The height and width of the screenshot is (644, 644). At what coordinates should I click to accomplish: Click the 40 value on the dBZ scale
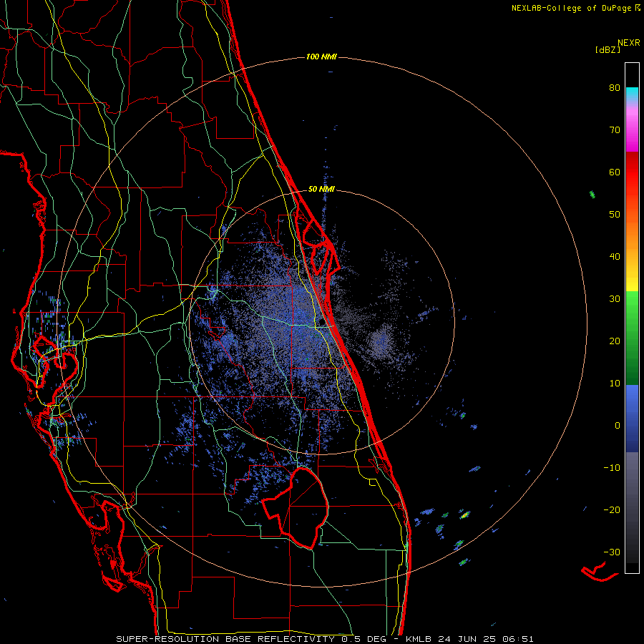coord(615,257)
